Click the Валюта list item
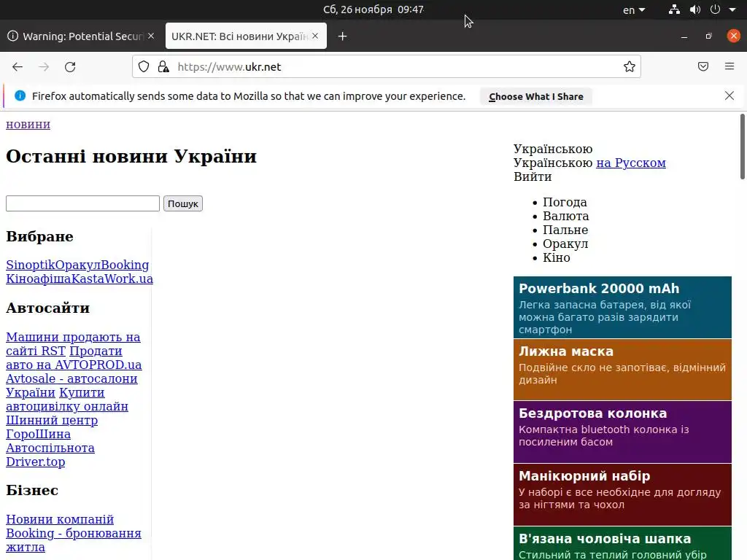 click(566, 216)
